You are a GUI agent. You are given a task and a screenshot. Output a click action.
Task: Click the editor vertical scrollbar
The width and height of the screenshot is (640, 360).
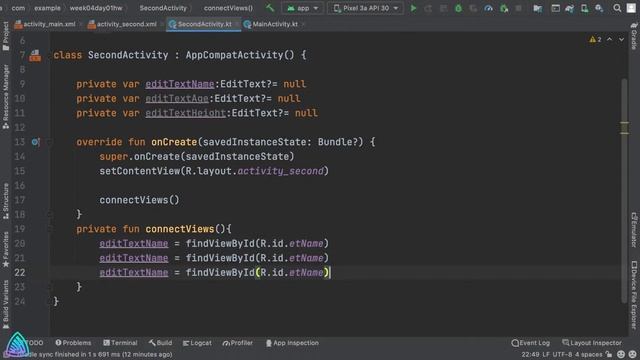pyautogui.click(x=624, y=190)
